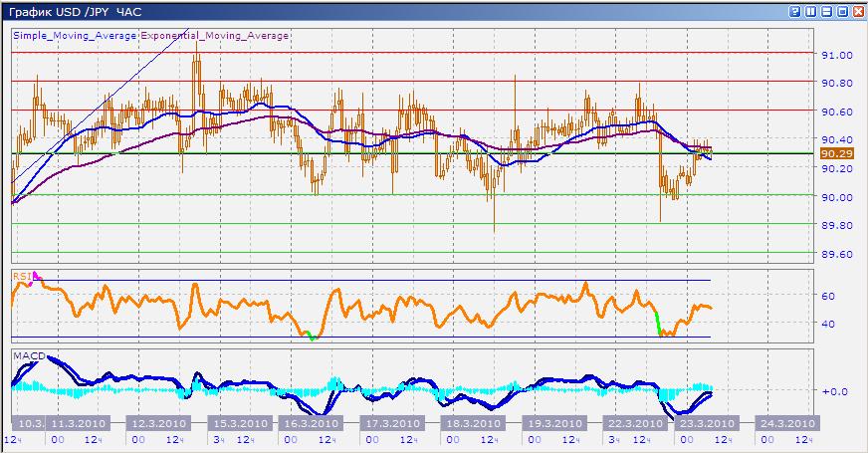
Task: Click the 90.00 price axis label
Action: (x=837, y=197)
